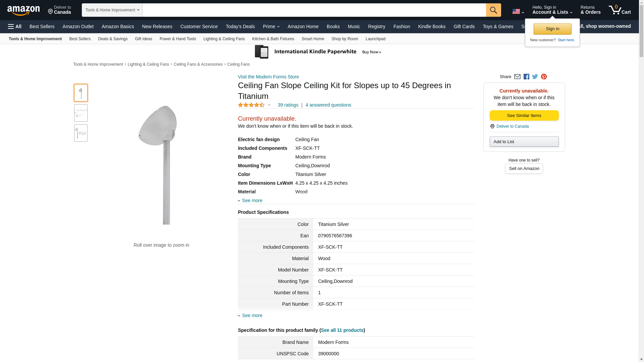
Task: Click the See Similar Items button
Action: tap(524, 116)
